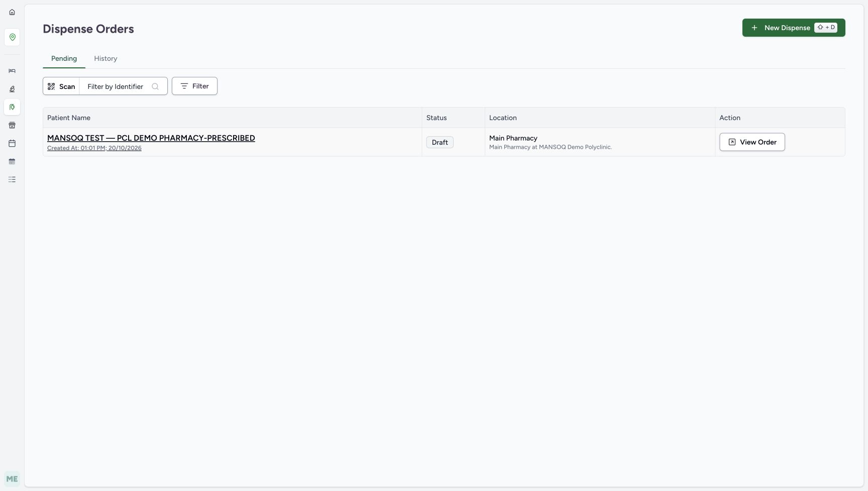This screenshot has height=491, width=868.
Task: Open the outlined calendar sidebar icon
Action: [12, 143]
